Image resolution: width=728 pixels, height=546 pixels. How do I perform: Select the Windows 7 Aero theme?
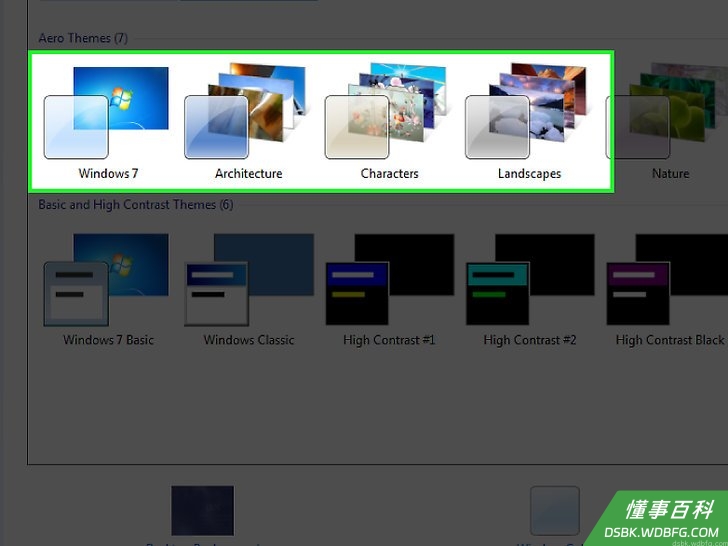(107, 123)
